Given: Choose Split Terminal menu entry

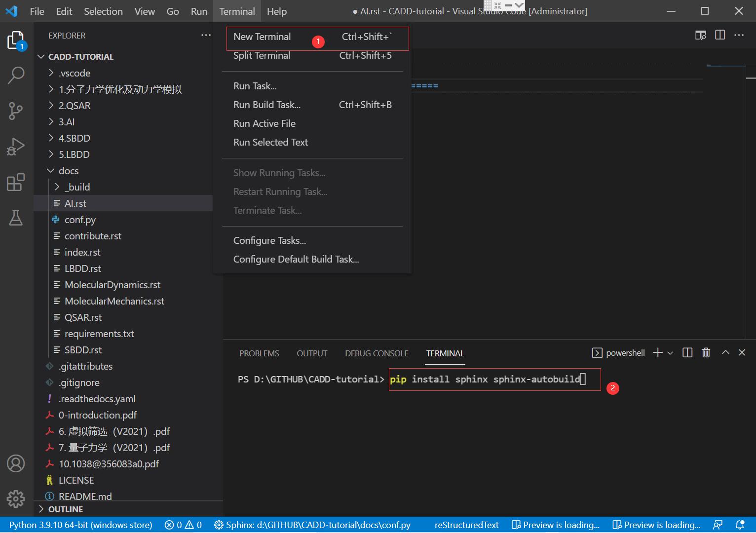Looking at the screenshot, I should coord(312,55).
